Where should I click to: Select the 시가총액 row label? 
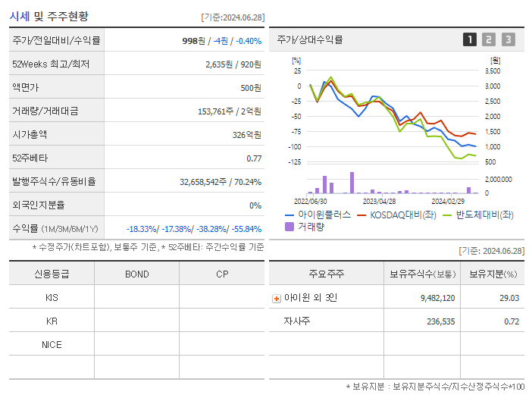pos(30,134)
